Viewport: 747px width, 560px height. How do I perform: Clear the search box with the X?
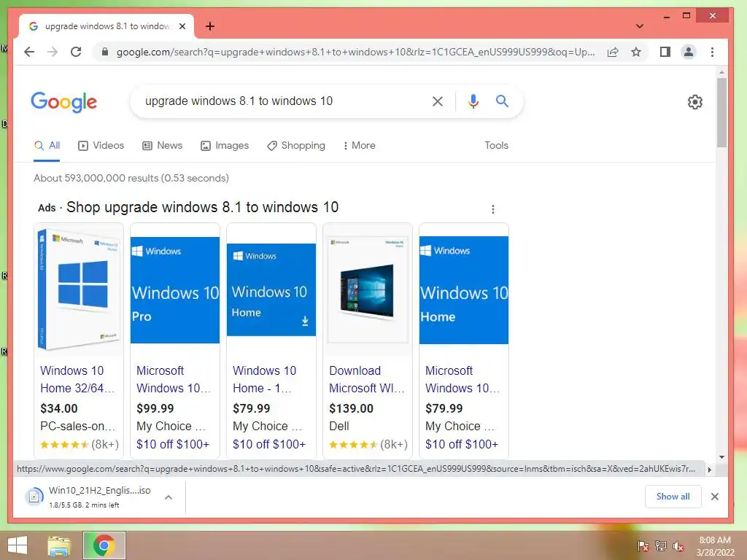438,101
